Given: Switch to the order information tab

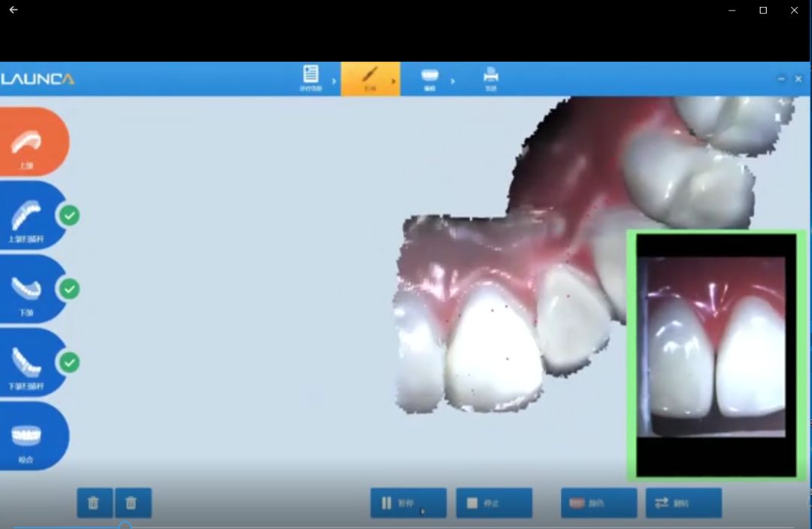Looking at the screenshot, I should click(x=311, y=78).
